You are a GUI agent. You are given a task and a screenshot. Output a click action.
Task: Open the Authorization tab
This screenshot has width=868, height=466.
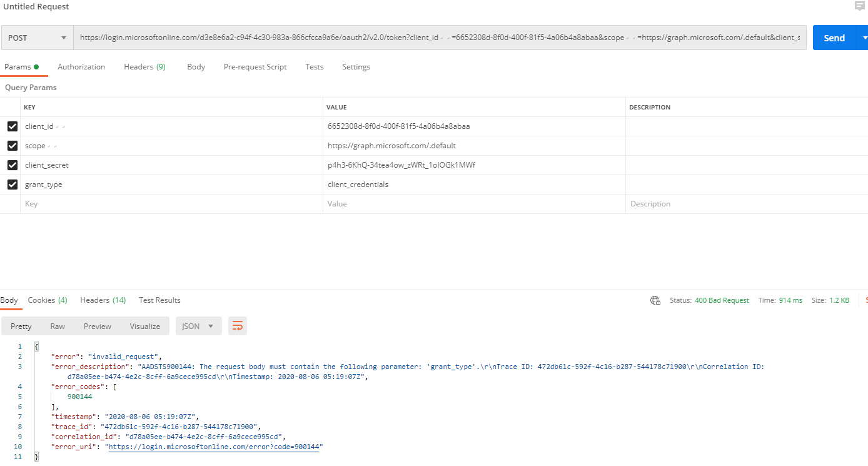point(81,67)
